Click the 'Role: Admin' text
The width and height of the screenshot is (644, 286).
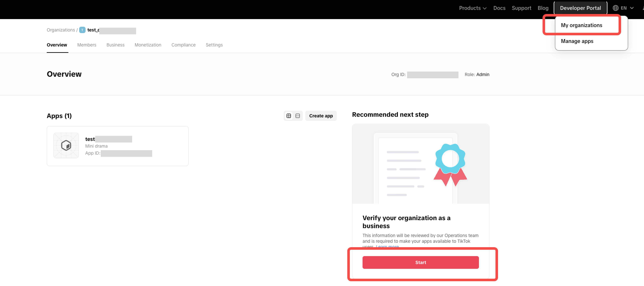coord(477,74)
